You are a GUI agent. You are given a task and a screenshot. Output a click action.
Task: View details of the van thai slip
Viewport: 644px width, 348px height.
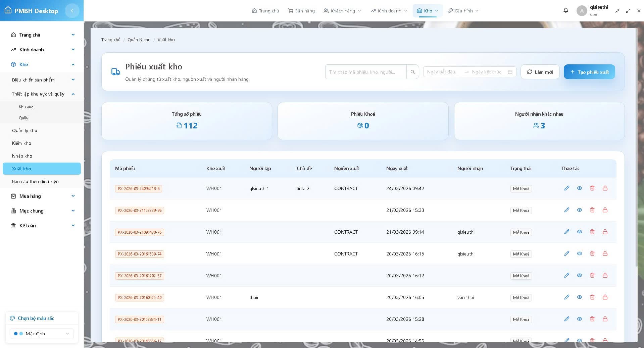[579, 297]
